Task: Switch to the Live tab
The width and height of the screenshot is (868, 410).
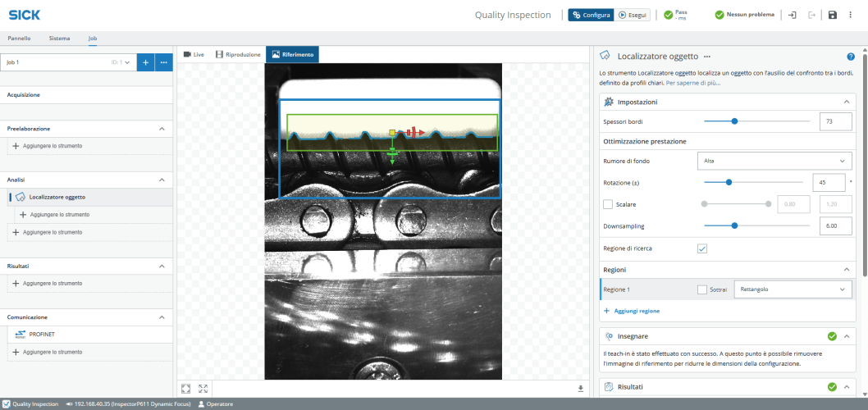Action: tap(194, 54)
